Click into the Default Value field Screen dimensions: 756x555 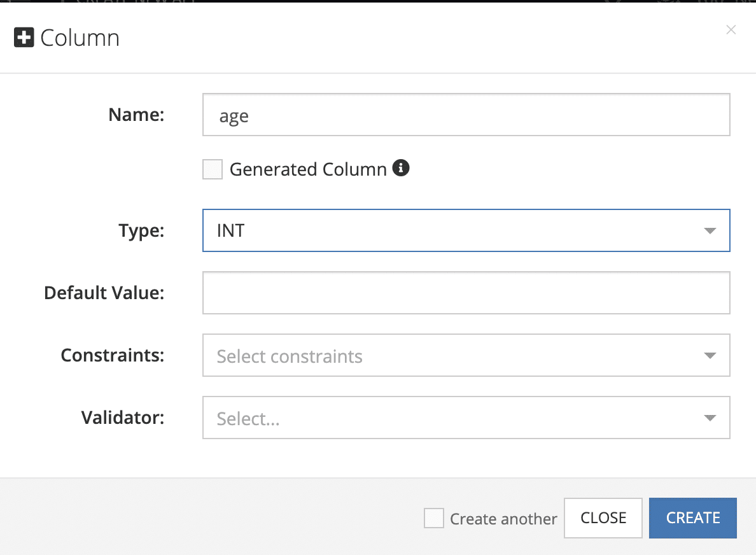tap(466, 293)
